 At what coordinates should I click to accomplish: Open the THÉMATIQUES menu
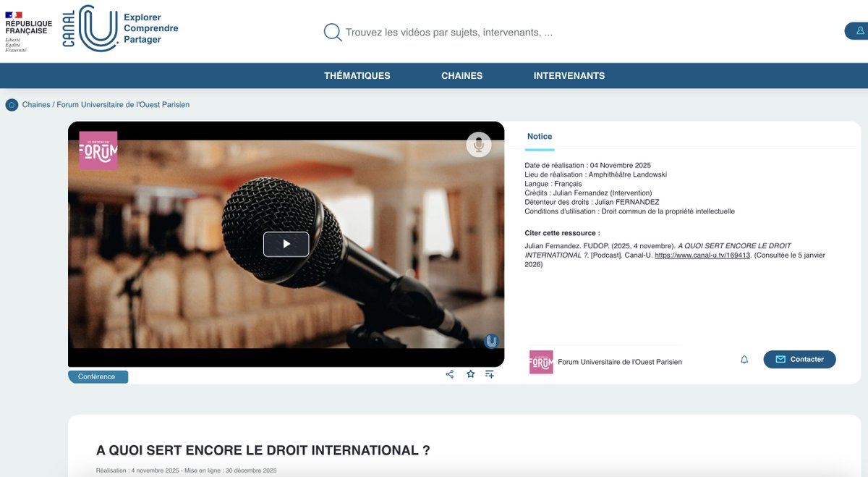357,75
